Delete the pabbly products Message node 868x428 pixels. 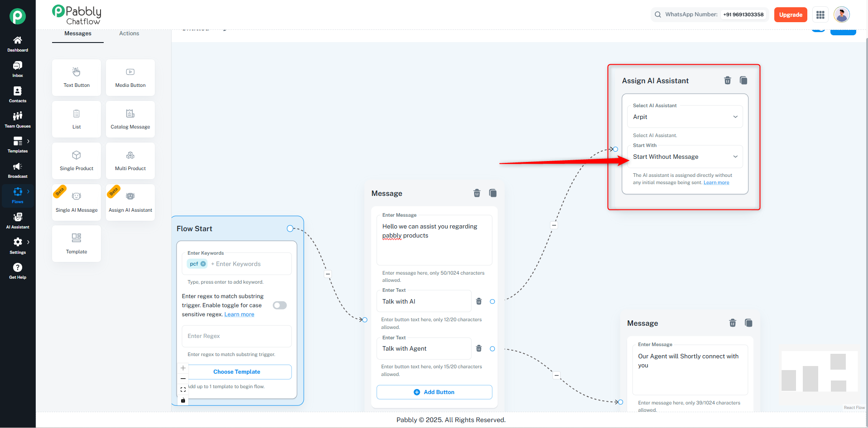pos(477,193)
